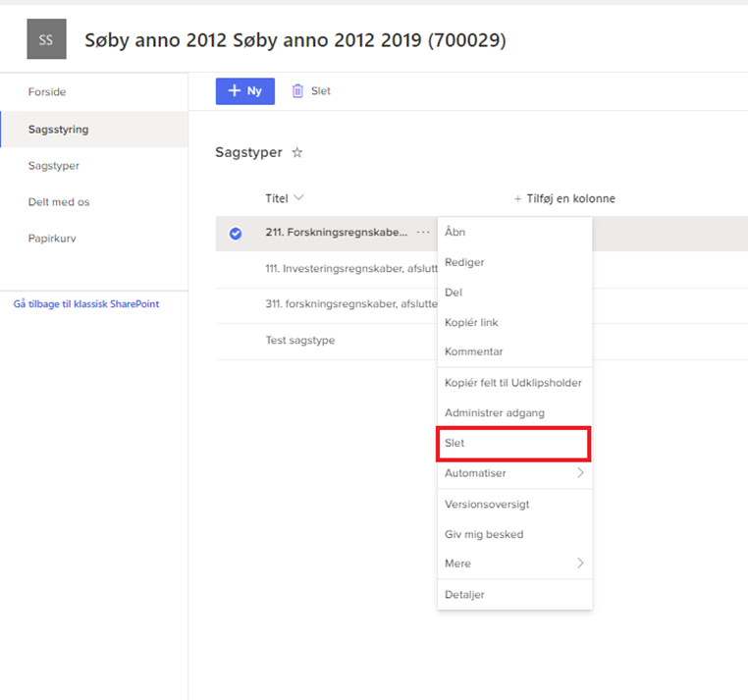Uncheck the selected 211. Forskningsregnskaber row
This screenshot has width=748, height=700.
[236, 234]
